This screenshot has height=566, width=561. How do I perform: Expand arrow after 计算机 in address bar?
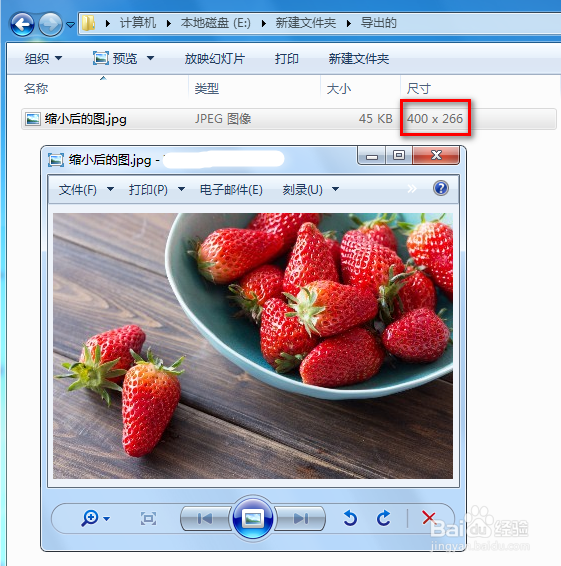click(x=169, y=24)
